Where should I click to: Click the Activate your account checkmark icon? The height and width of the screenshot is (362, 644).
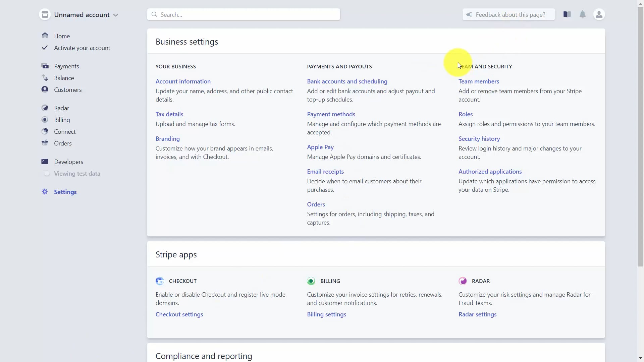pyautogui.click(x=45, y=48)
